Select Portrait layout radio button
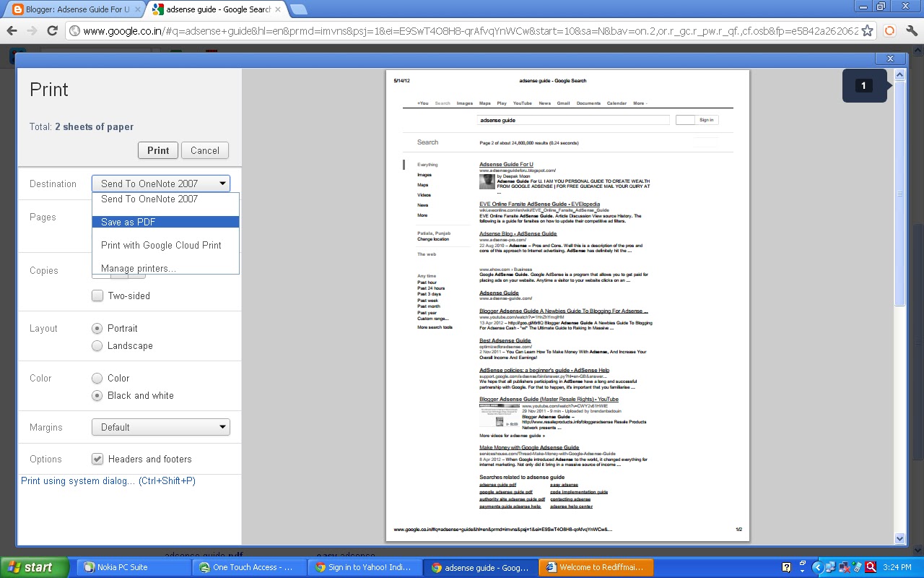This screenshot has height=578, width=924. coord(97,328)
